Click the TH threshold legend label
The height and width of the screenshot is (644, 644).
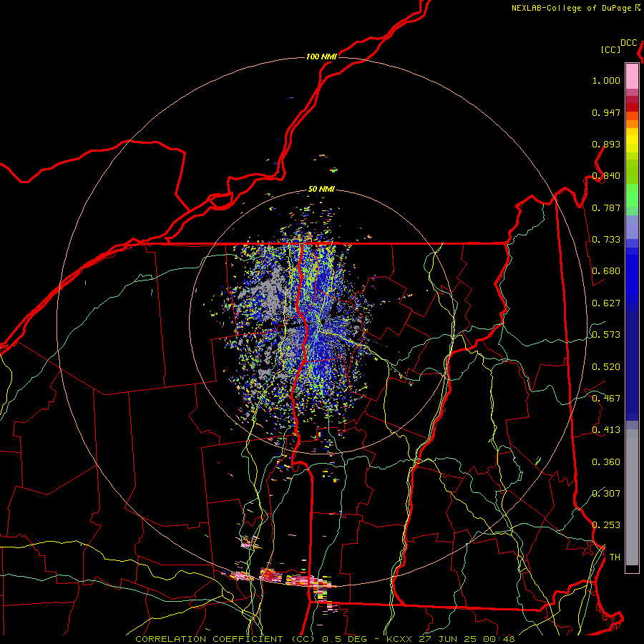point(615,557)
